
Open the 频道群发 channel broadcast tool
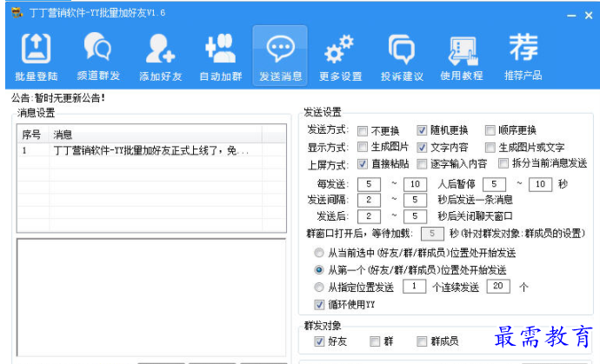(98, 56)
